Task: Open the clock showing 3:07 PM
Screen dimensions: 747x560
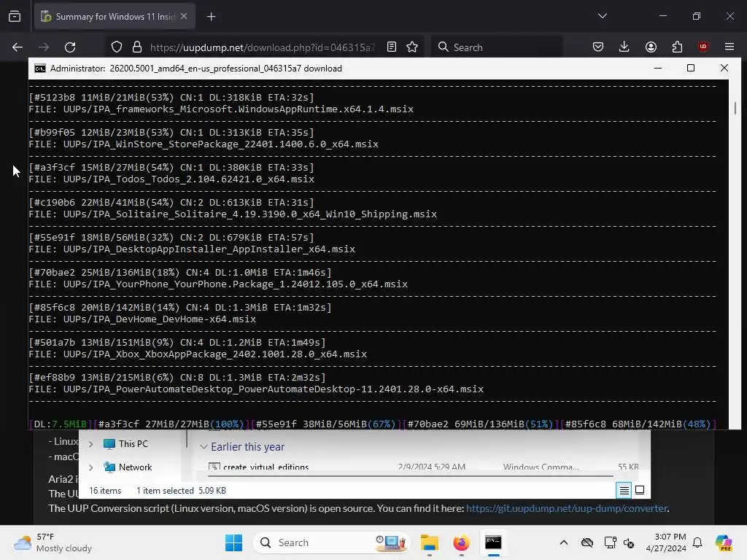Action: click(x=666, y=542)
